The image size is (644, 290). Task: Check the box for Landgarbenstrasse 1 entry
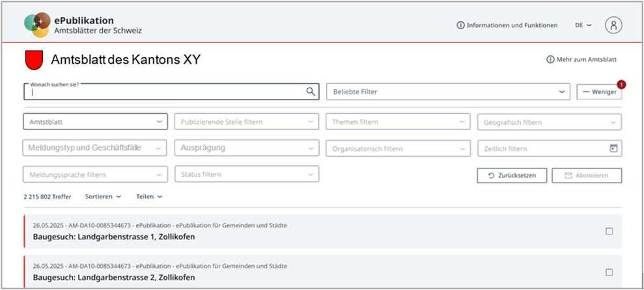pos(609,231)
